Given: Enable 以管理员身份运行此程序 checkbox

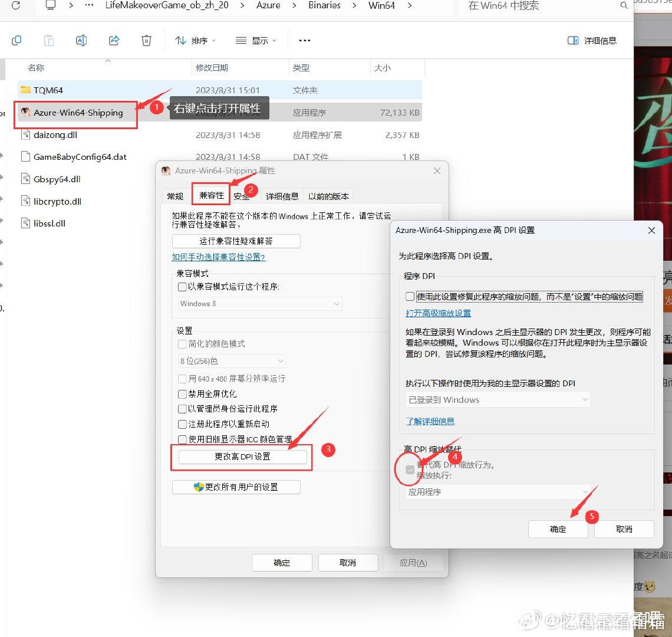Looking at the screenshot, I should click(x=182, y=409).
